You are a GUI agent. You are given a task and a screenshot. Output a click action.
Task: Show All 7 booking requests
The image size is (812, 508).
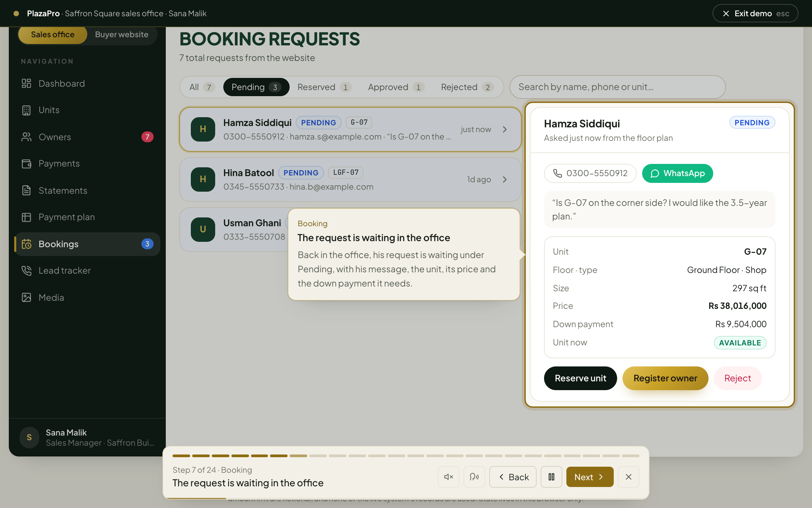202,87
